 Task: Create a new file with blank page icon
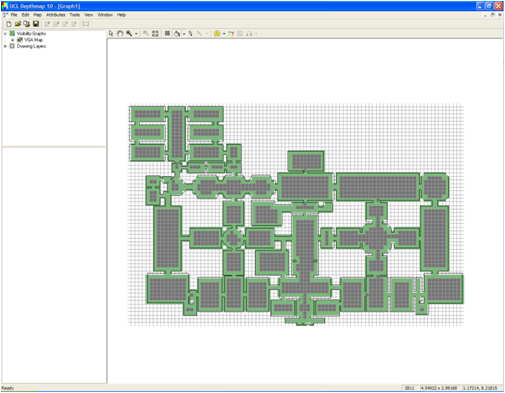click(9, 24)
